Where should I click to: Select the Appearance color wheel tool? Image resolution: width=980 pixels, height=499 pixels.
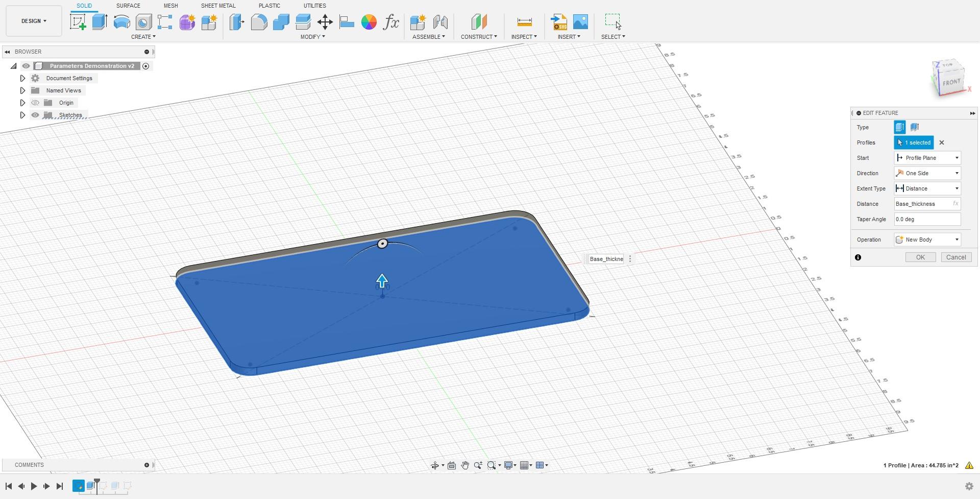point(369,22)
